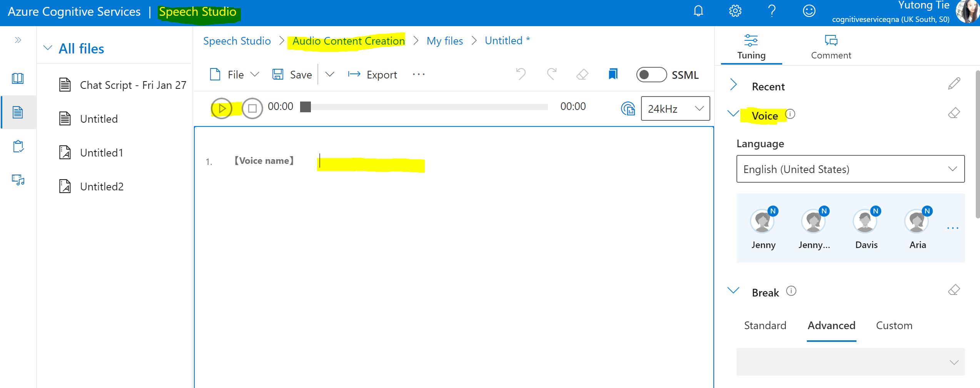980x388 pixels.
Task: Click the Speech Studio header title
Action: [197, 12]
